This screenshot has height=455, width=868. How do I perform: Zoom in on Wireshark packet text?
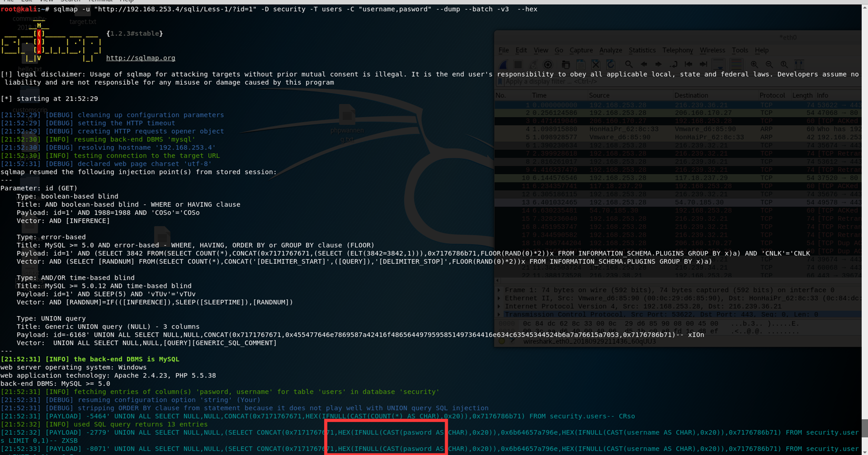754,64
